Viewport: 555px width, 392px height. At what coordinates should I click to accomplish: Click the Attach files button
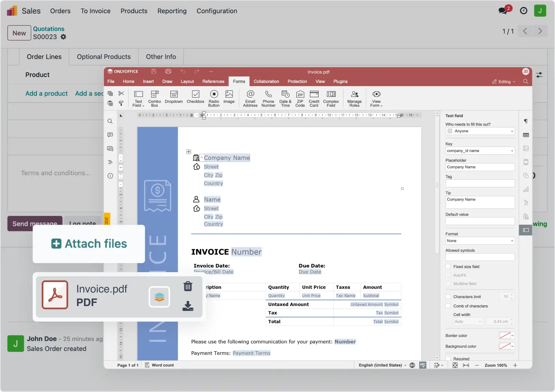[89, 244]
